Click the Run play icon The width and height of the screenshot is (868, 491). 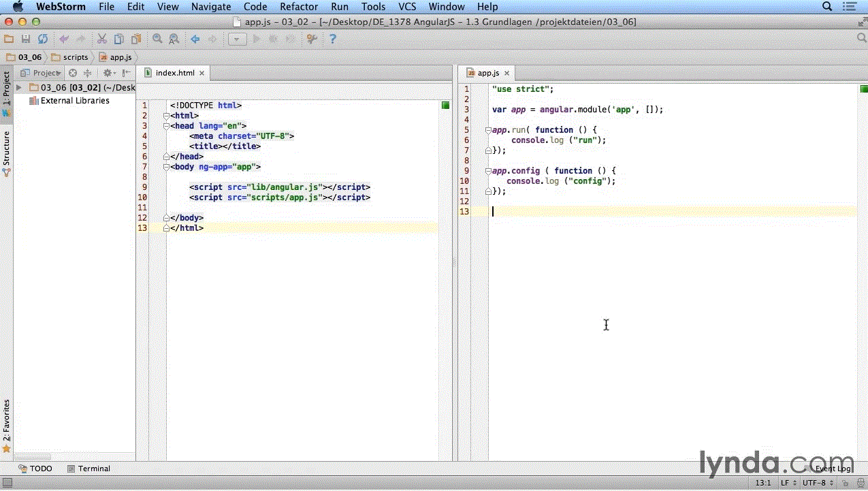coord(257,39)
